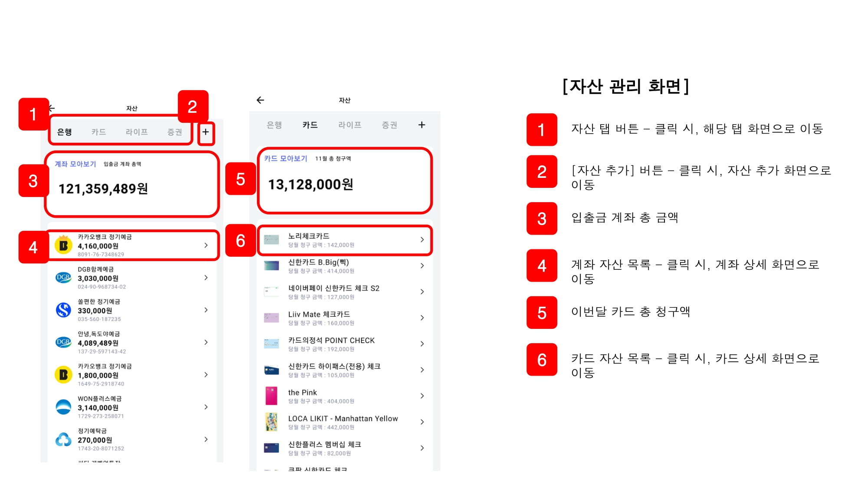Click 계좌 모아보기 link

(75, 164)
